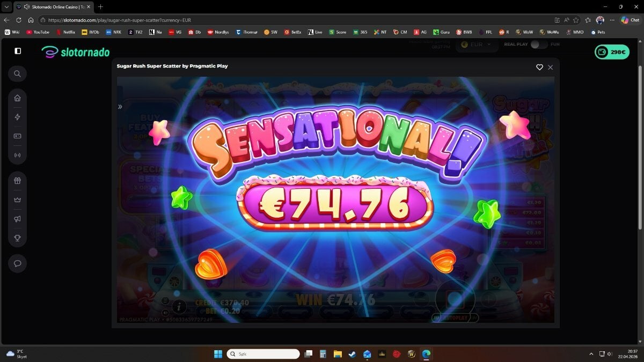Toggle the sidebar panel icon beside the logo
The width and height of the screenshot is (644, 362).
point(18,51)
